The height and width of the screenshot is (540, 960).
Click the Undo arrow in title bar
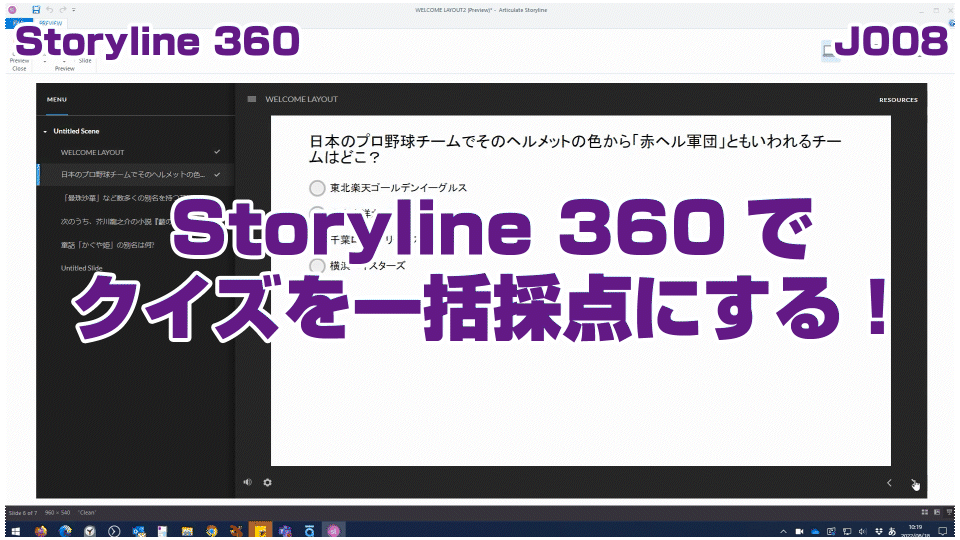coord(50,10)
